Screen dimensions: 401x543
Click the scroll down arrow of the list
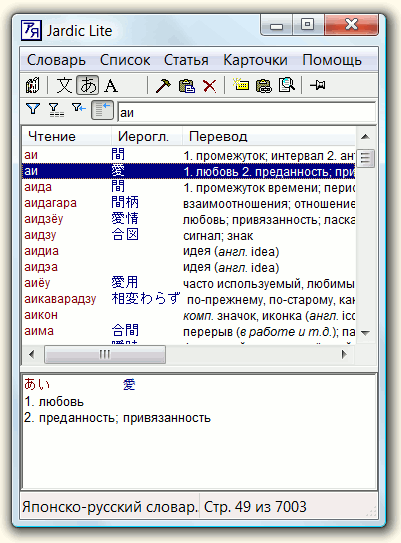365,333
